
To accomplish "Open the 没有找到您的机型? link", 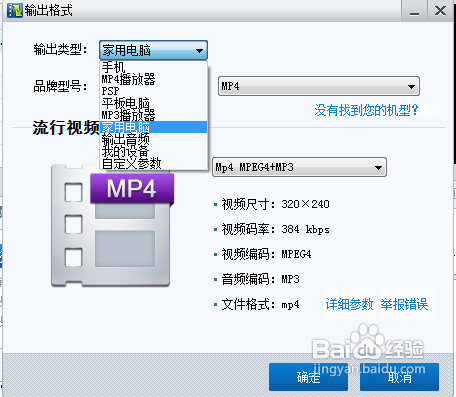I will (366, 110).
